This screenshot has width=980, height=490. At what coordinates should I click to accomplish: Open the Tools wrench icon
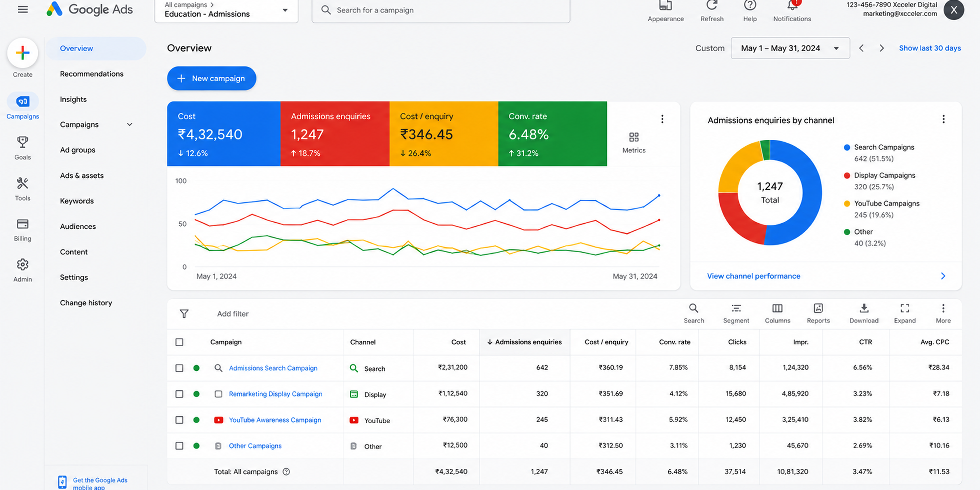pyautogui.click(x=22, y=183)
